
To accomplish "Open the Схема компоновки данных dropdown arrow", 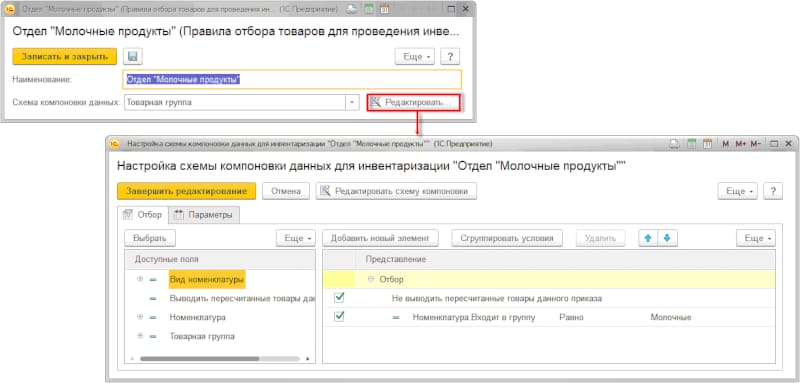I will click(352, 103).
